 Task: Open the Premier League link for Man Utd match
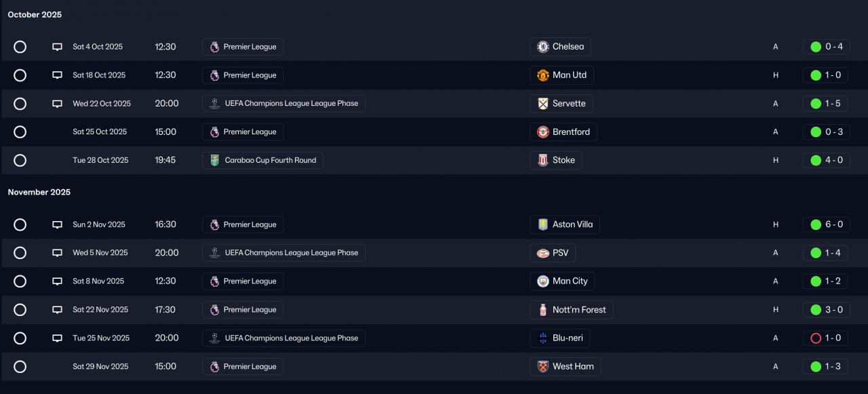click(243, 75)
